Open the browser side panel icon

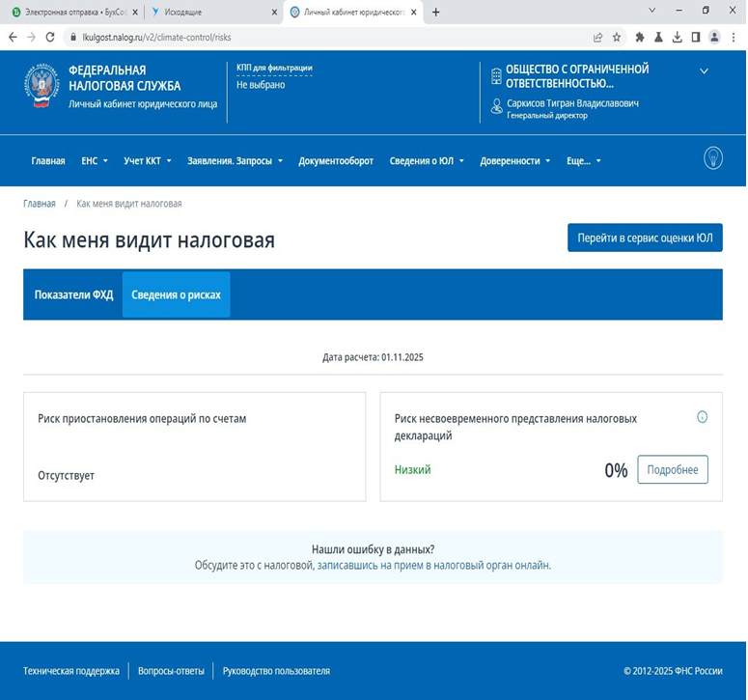(x=695, y=37)
